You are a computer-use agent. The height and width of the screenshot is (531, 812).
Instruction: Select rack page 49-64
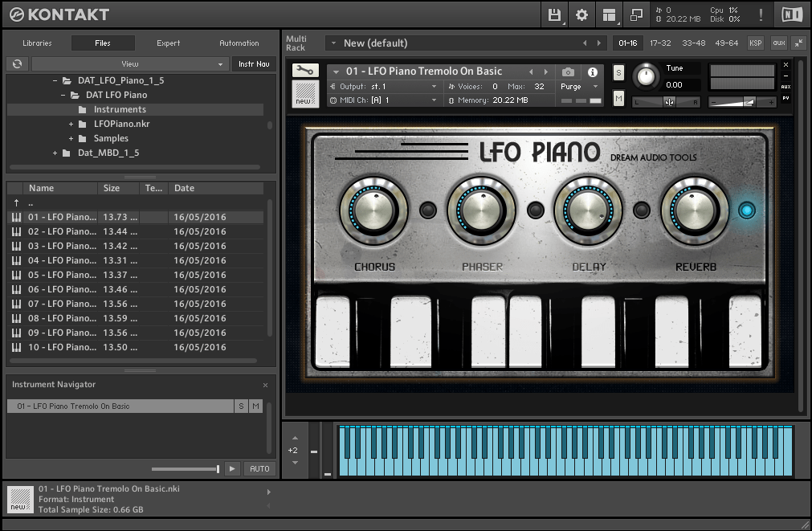727,43
